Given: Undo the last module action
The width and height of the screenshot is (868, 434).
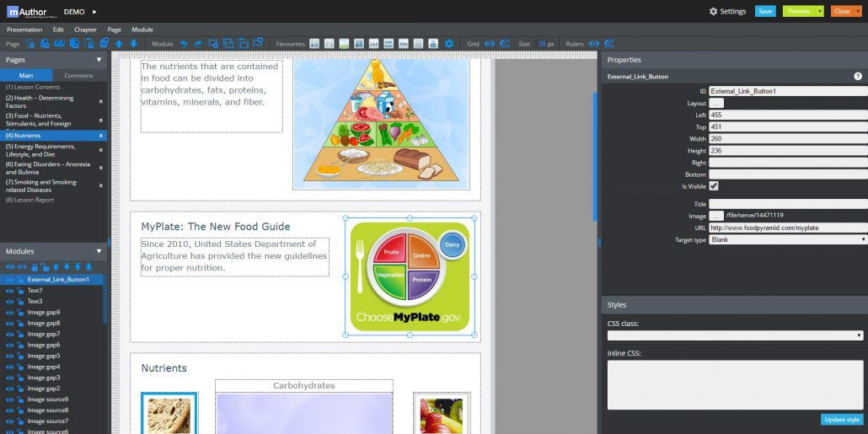Looking at the screenshot, I should (184, 44).
